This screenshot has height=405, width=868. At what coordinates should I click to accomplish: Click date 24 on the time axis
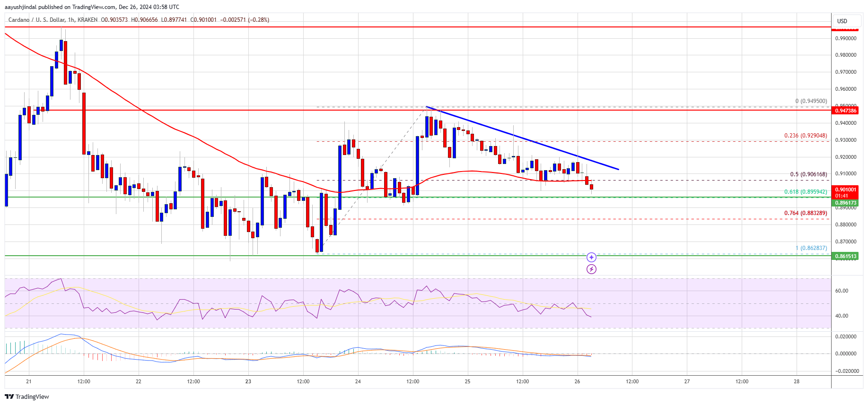358,381
